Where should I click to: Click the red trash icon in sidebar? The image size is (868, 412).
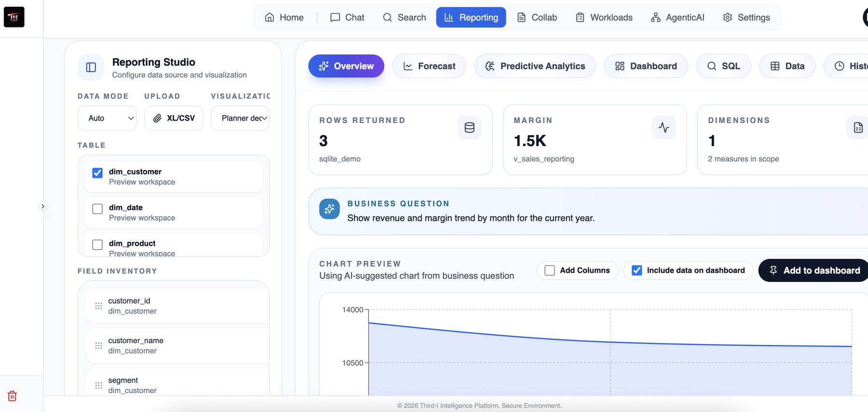tap(12, 396)
